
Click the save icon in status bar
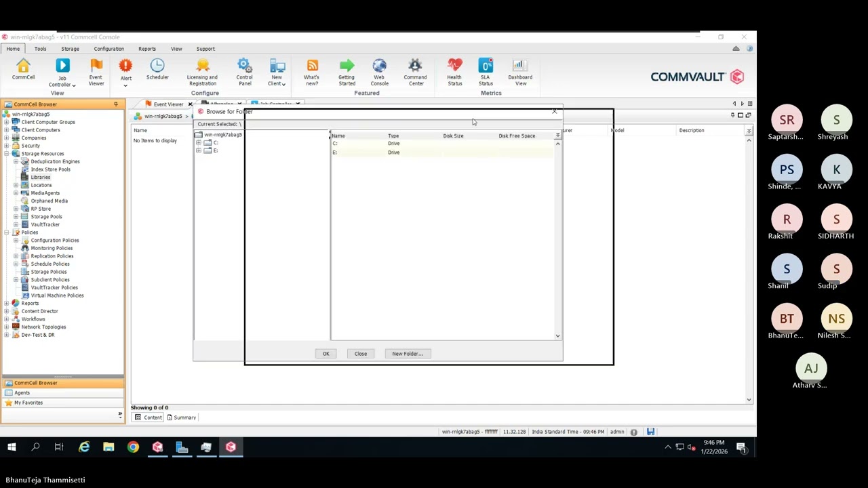(650, 432)
